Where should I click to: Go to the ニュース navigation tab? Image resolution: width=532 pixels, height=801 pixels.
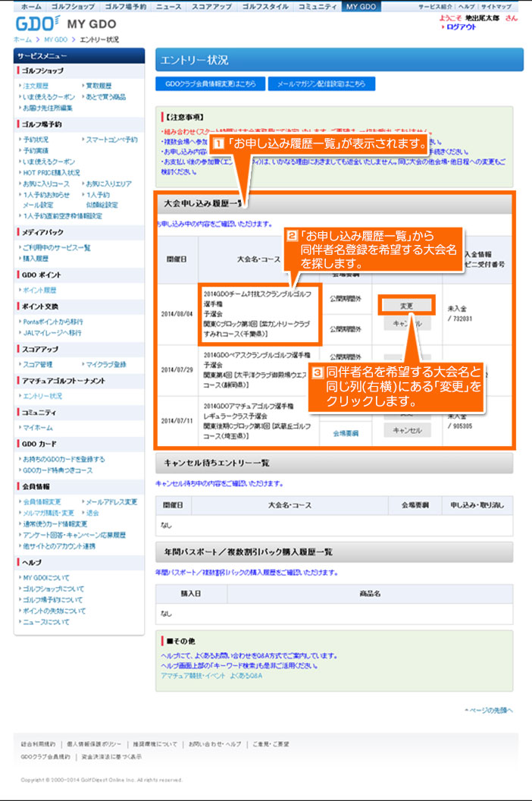tap(169, 7)
